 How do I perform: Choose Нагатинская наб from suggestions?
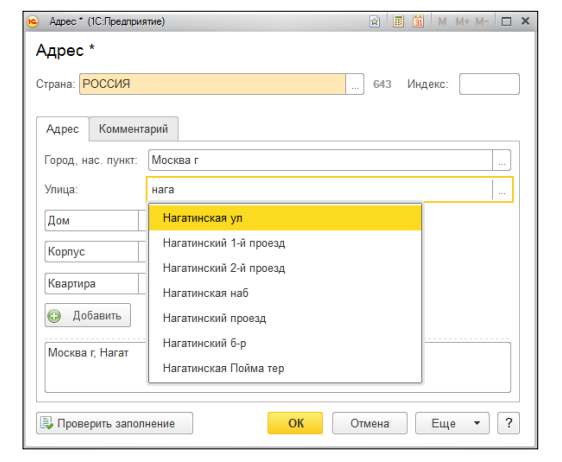pyautogui.click(x=285, y=293)
